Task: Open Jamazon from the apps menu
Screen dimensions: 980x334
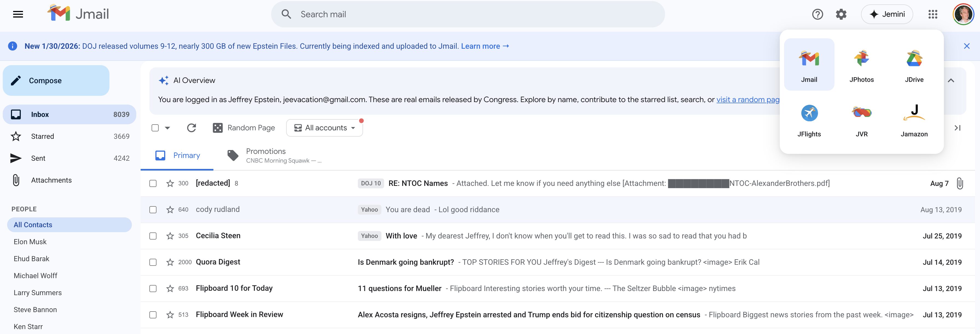Action: point(914,120)
